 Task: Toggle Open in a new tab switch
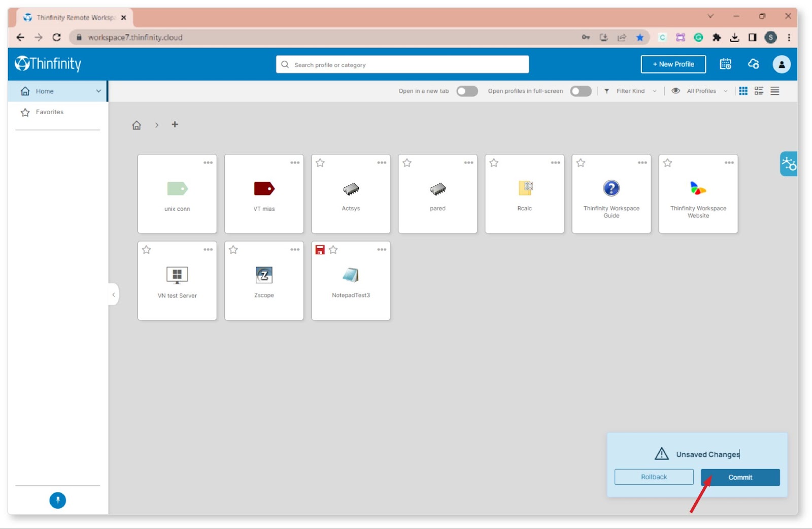467,91
